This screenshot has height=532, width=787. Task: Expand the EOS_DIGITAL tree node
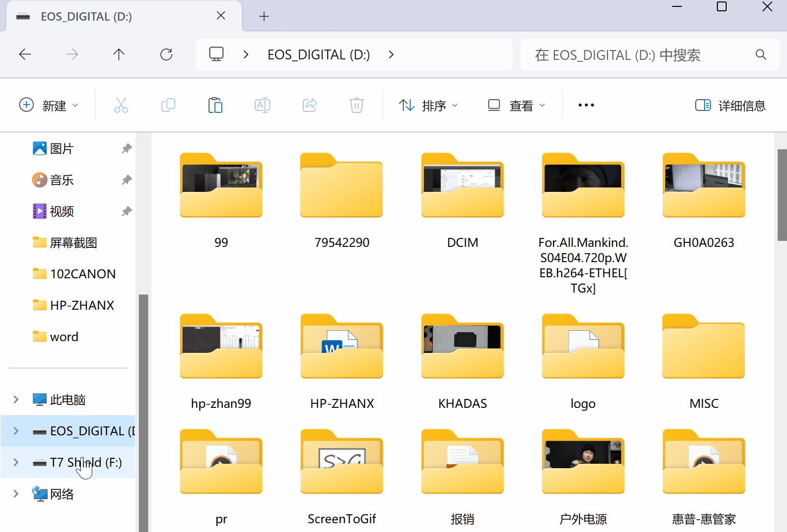pyautogui.click(x=16, y=431)
